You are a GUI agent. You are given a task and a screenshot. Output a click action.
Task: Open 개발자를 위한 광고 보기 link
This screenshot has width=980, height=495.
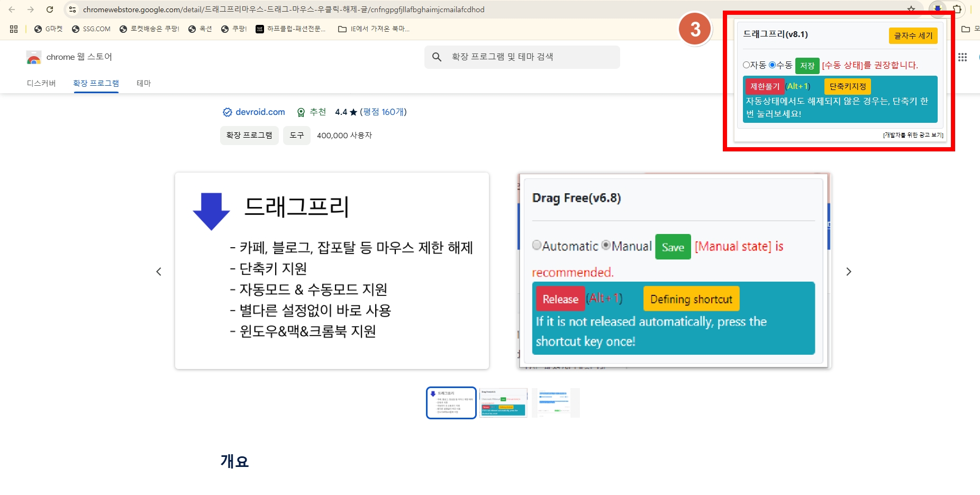[913, 135]
